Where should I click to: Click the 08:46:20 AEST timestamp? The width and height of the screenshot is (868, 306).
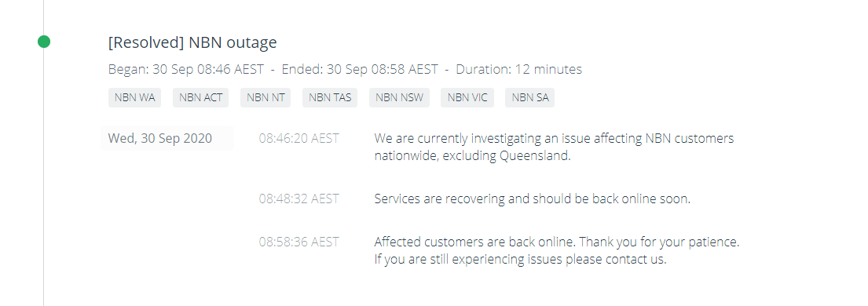click(x=299, y=138)
